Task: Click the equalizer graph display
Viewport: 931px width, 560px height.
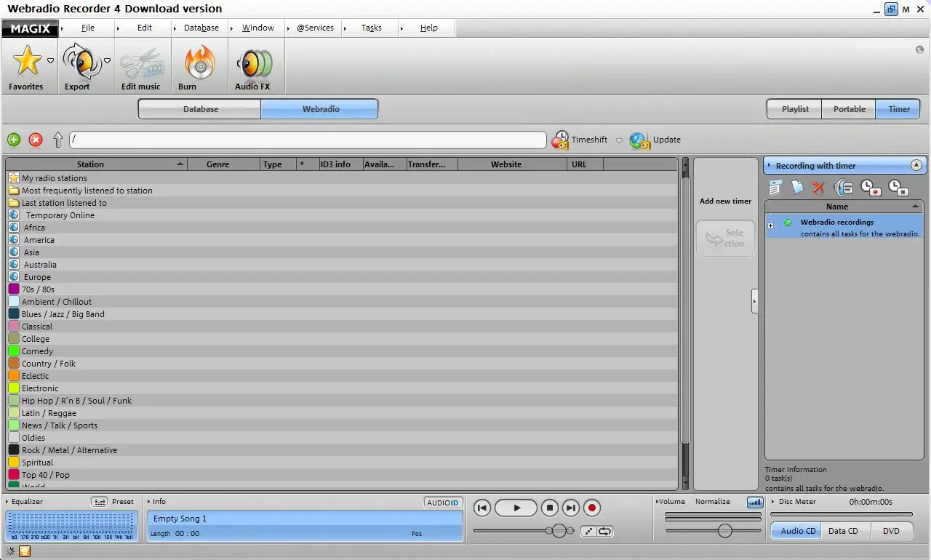Action: coord(71,526)
